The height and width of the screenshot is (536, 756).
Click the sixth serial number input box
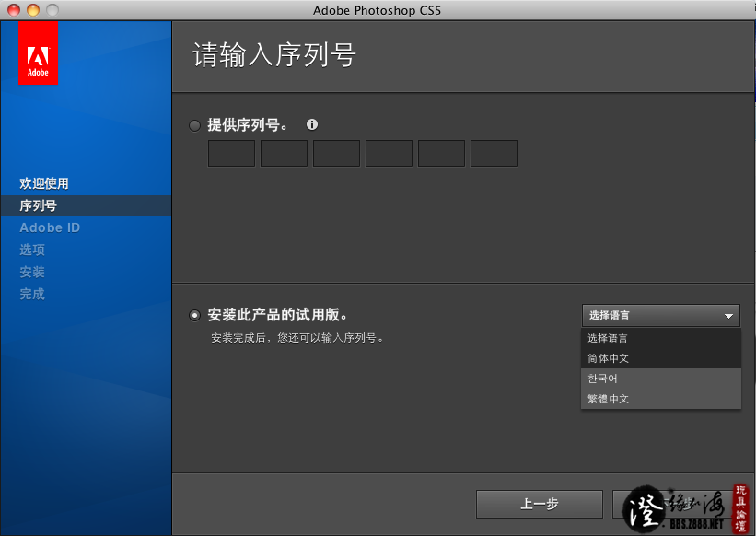tap(494, 153)
